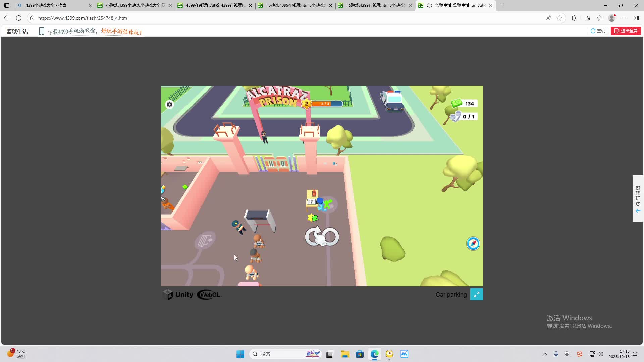Toggle the browser sidebar icon
644x362 pixels.
click(636, 18)
